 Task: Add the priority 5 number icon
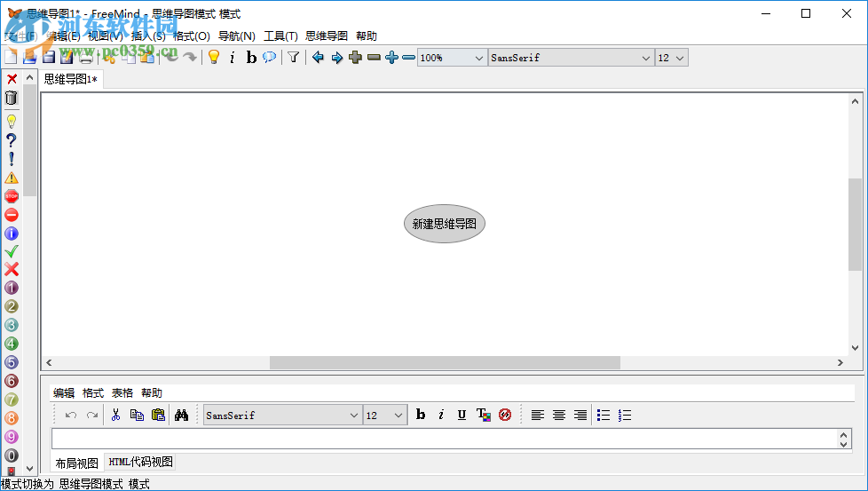click(12, 362)
